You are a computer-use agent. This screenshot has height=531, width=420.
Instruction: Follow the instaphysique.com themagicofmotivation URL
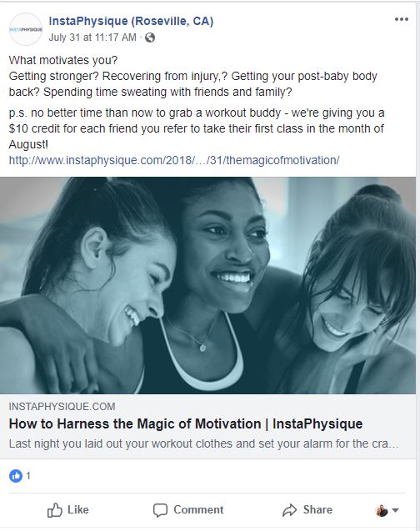(174, 160)
